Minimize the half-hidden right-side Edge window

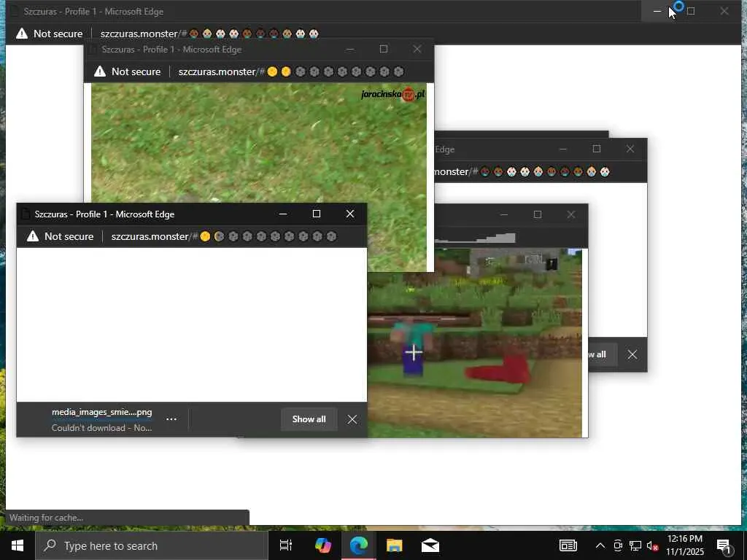563,149
